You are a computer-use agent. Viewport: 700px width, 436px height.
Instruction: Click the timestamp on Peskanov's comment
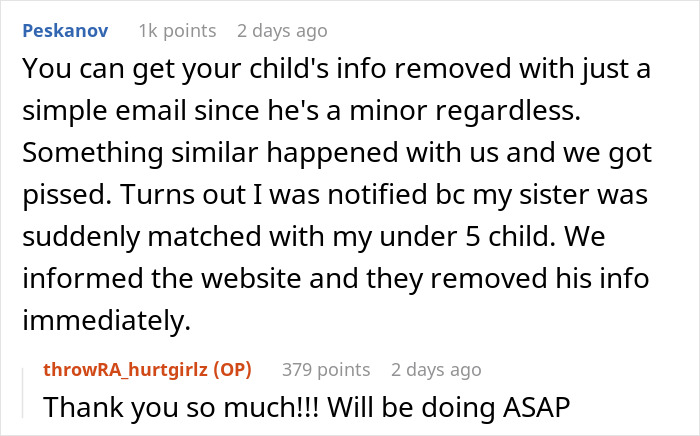282,31
